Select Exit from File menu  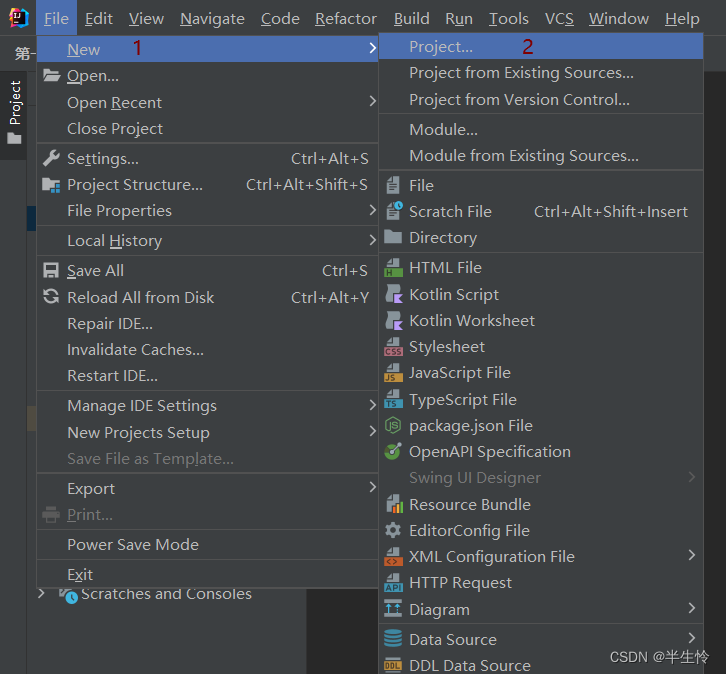pos(207,574)
